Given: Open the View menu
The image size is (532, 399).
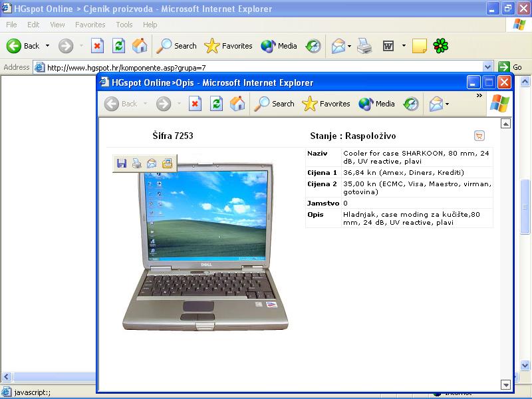Looking at the screenshot, I should tap(57, 25).
